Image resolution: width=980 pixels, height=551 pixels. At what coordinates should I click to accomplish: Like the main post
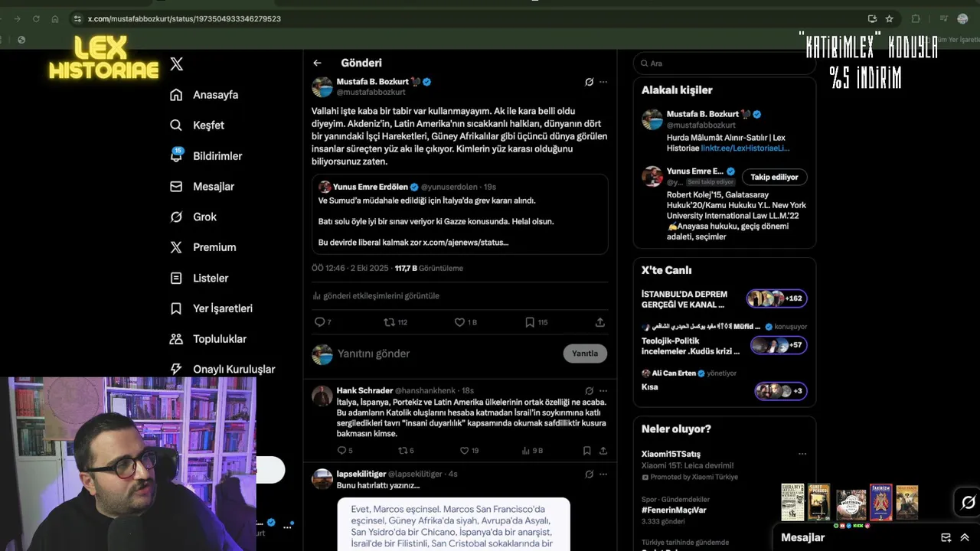pyautogui.click(x=465, y=322)
